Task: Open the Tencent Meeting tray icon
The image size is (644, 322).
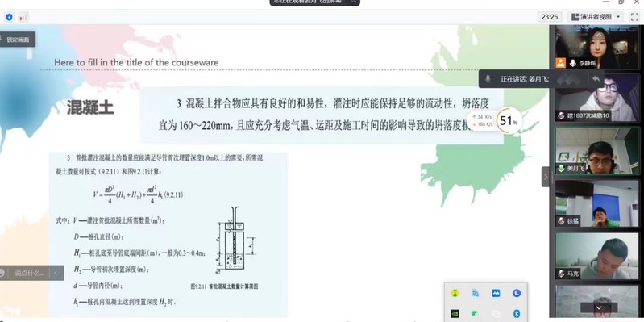Action: pyautogui.click(x=497, y=293)
